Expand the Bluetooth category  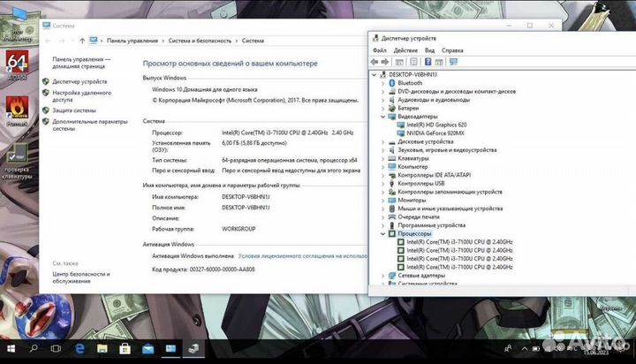382,83
